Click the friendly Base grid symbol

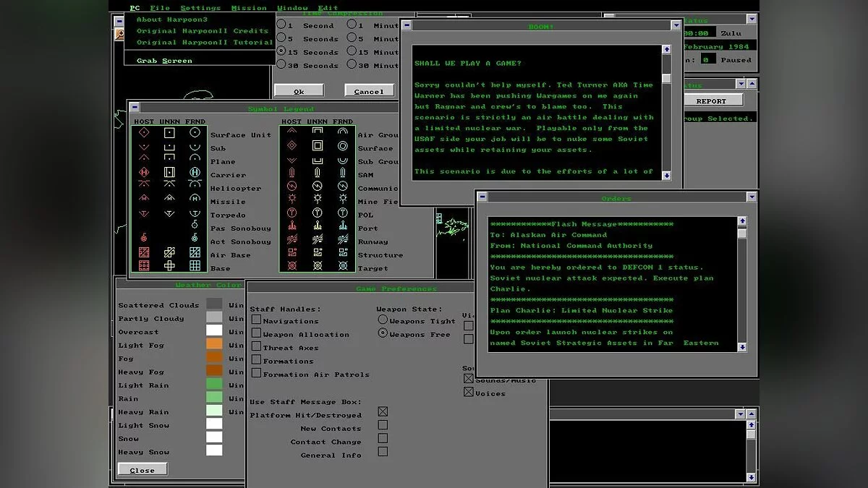195,266
